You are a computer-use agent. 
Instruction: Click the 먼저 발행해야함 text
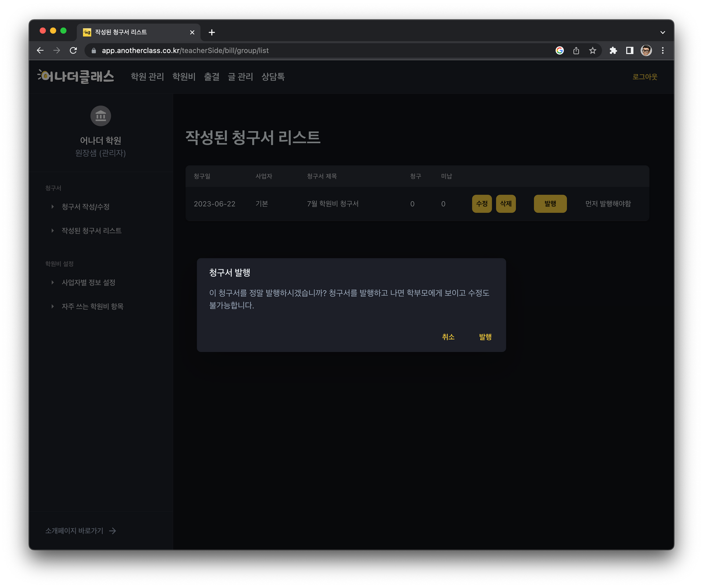point(608,204)
